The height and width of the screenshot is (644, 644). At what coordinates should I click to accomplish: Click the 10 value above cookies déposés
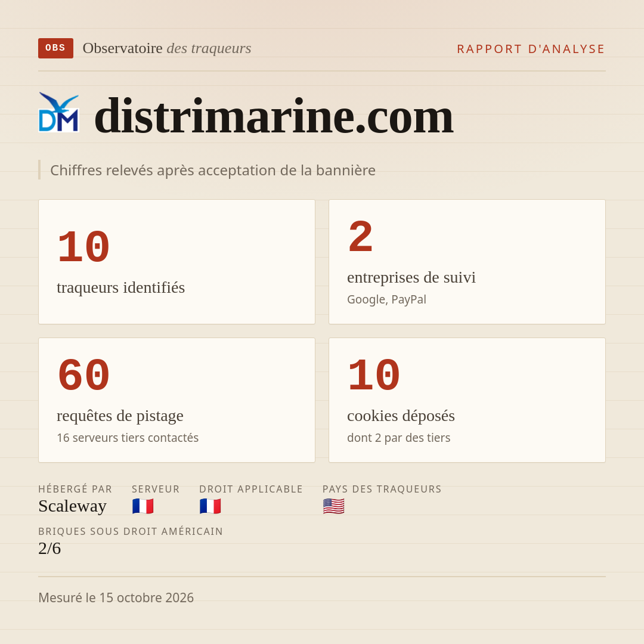coord(374,376)
